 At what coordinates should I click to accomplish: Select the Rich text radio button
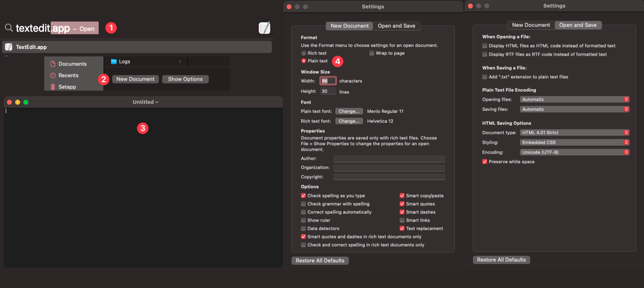304,53
